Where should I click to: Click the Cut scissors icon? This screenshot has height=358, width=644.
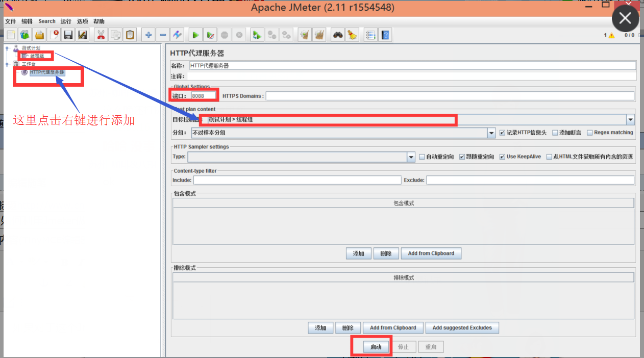point(101,35)
